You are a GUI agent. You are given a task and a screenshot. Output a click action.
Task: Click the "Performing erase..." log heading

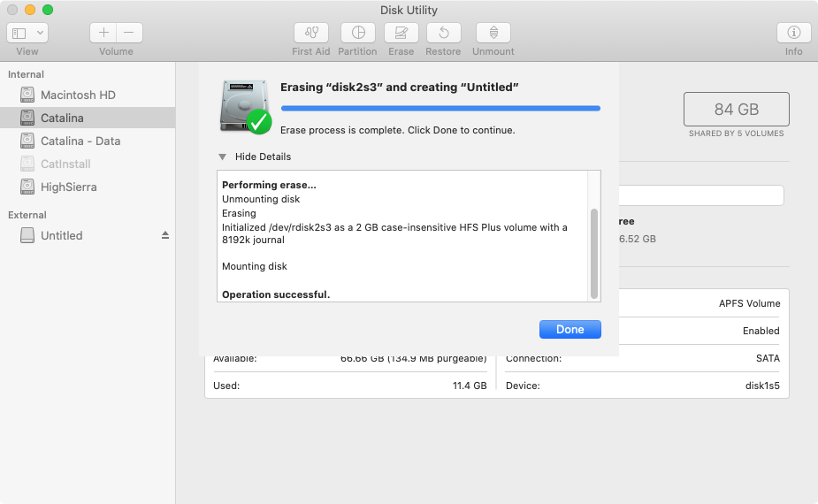pos(269,185)
